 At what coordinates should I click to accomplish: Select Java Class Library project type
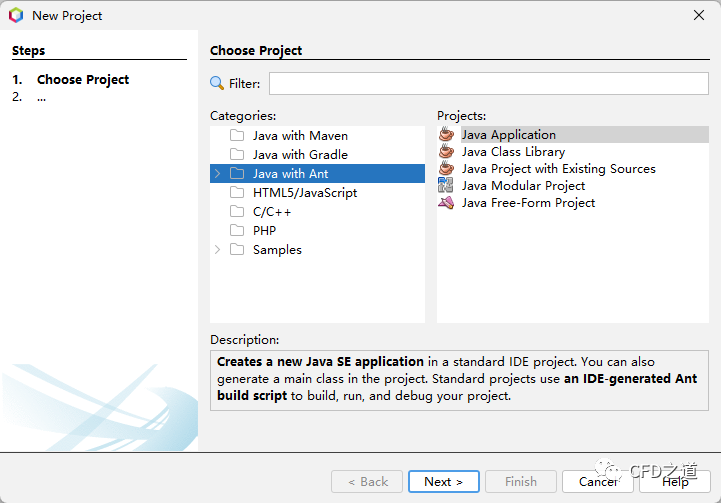click(513, 152)
